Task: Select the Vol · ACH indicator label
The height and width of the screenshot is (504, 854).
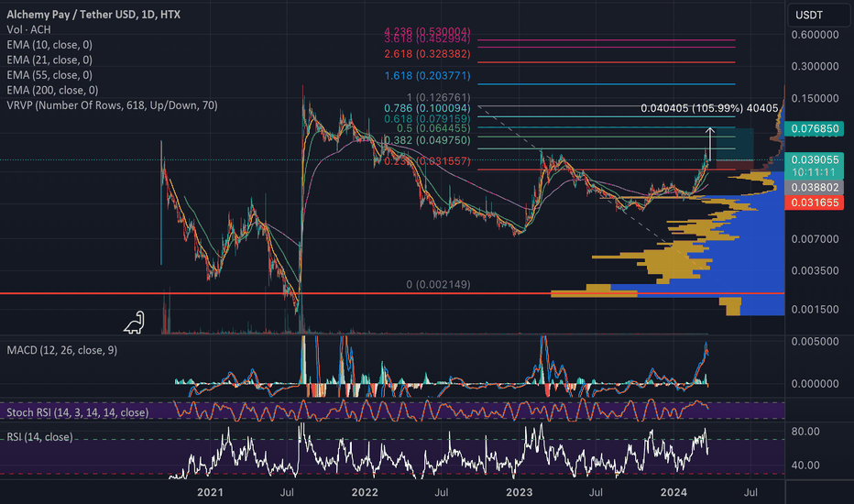Action: [x=28, y=29]
